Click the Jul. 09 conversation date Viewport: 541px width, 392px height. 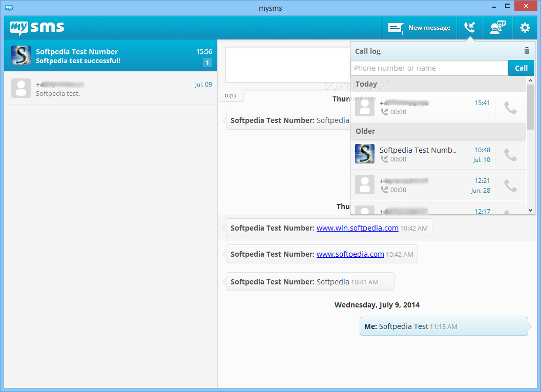click(203, 85)
